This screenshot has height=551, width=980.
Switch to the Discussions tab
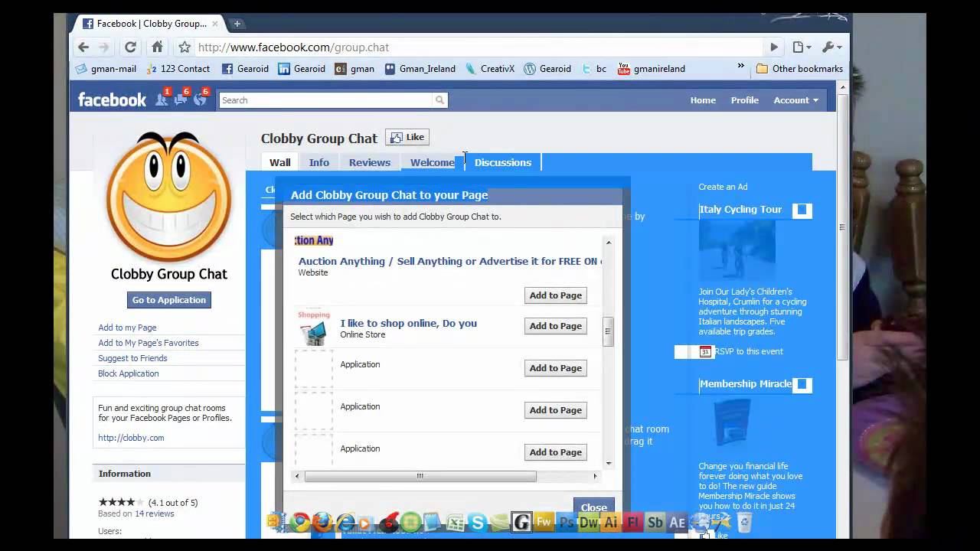tap(503, 162)
